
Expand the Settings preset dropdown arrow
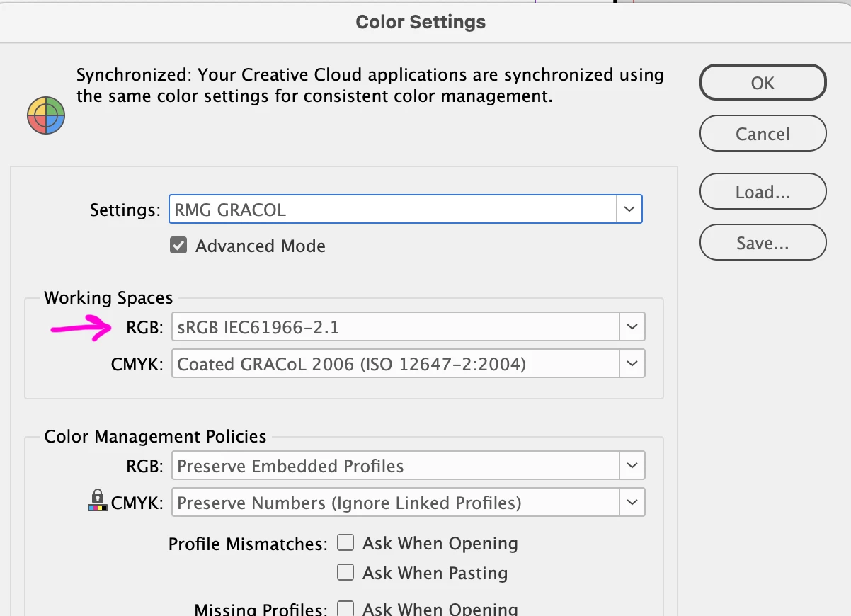coord(629,210)
